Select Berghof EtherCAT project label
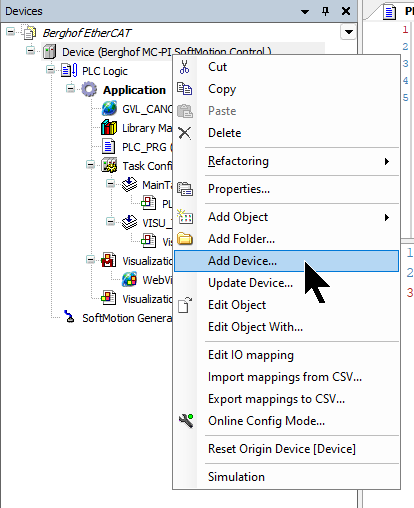Viewport: 414px width, 508px height. (x=87, y=33)
